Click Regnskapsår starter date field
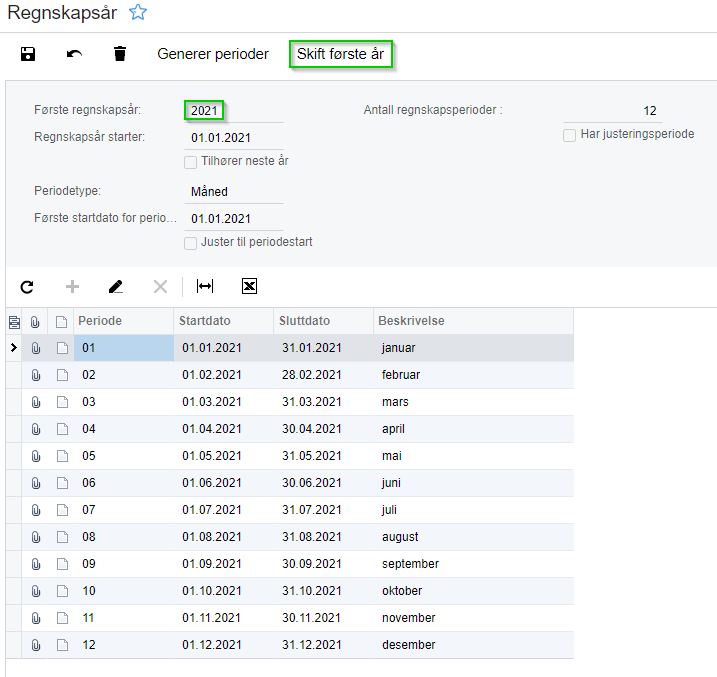This screenshot has width=717, height=677. pyautogui.click(x=234, y=138)
